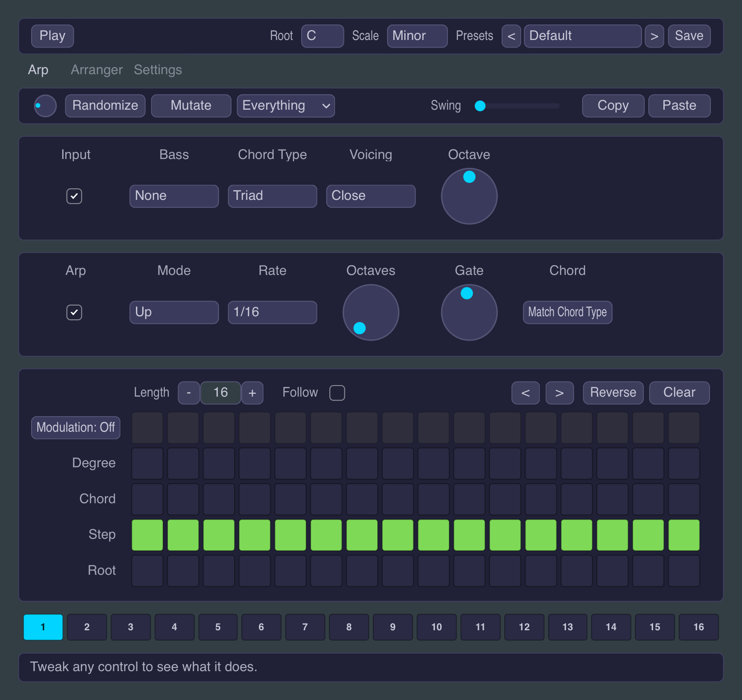742x700 pixels.
Task: Reverse the step sequence
Action: [x=613, y=393]
